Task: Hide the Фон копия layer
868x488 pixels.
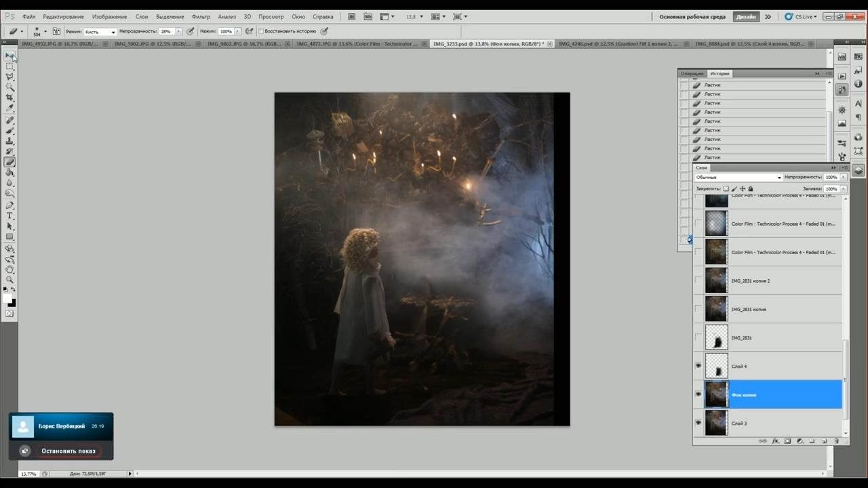Action: point(698,394)
